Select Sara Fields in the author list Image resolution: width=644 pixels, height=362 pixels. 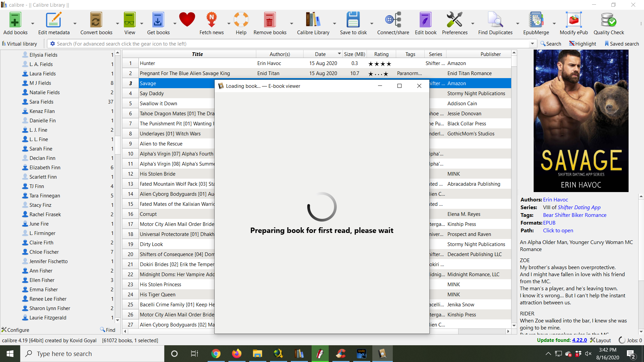tap(41, 102)
